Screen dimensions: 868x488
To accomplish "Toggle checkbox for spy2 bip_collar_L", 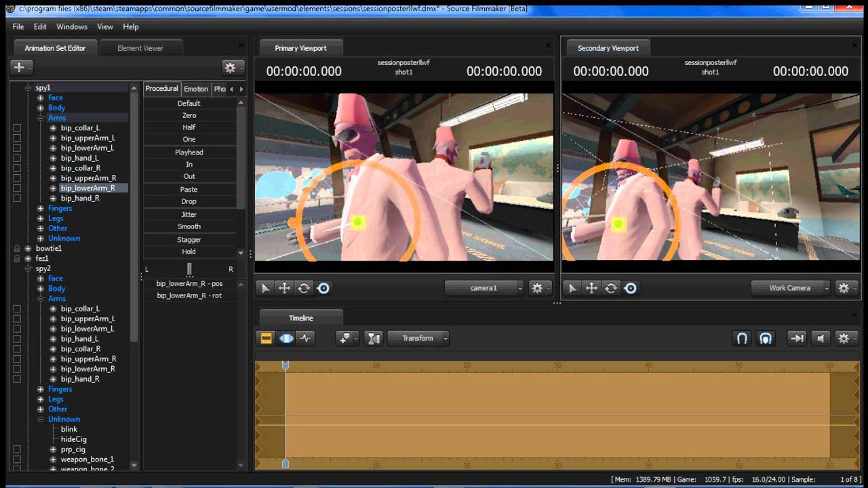I will coord(17,309).
